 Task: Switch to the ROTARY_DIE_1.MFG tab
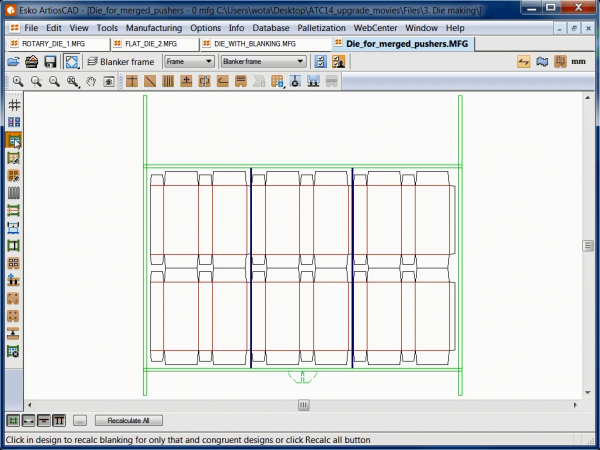(x=51, y=45)
